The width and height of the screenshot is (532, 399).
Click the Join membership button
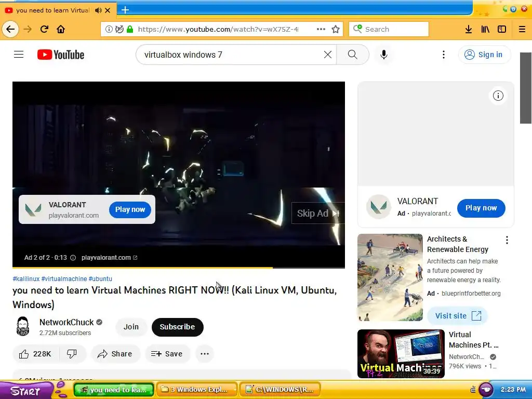click(x=131, y=327)
